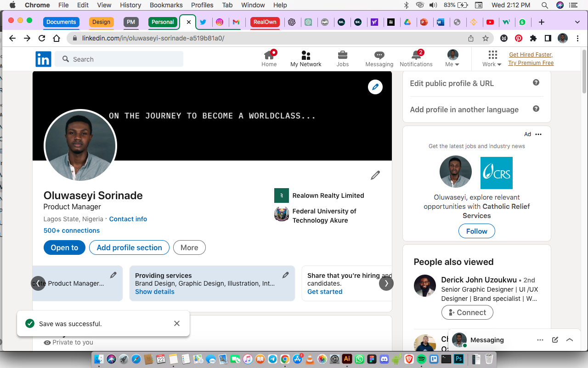This screenshot has height=368, width=588.
Task: Dismiss the Save was successful toast
Action: (177, 323)
